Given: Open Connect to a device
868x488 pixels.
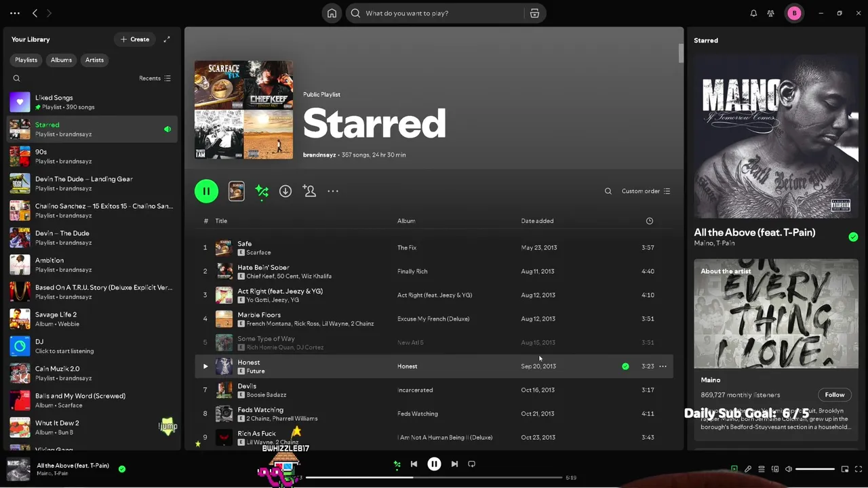Looking at the screenshot, I should (x=775, y=469).
